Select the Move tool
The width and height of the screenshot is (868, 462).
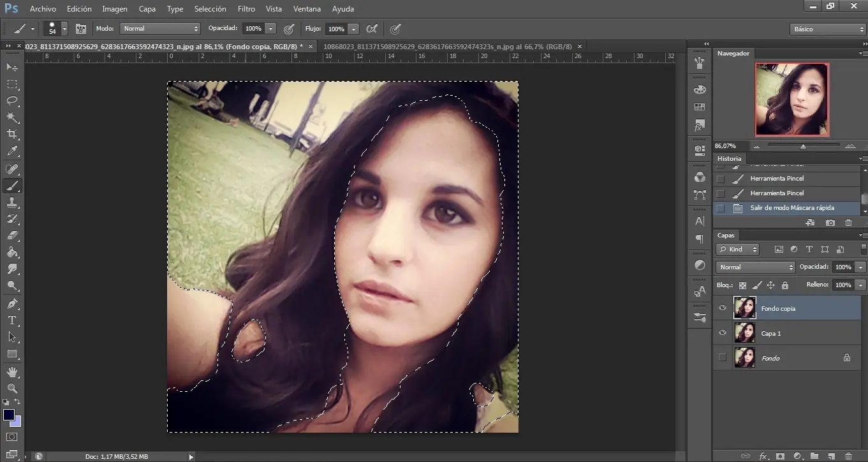pyautogui.click(x=12, y=67)
